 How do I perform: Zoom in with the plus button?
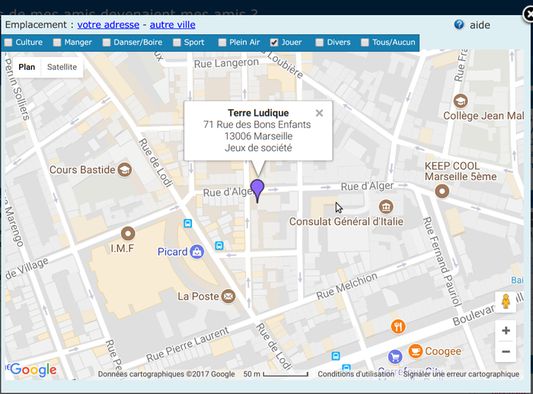506,330
